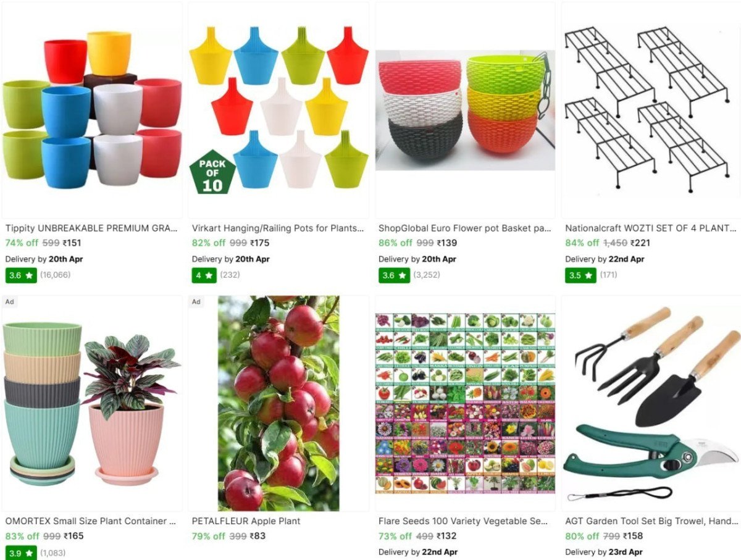
Task: Select the colorful Tippity pots product image
Action: (92, 110)
